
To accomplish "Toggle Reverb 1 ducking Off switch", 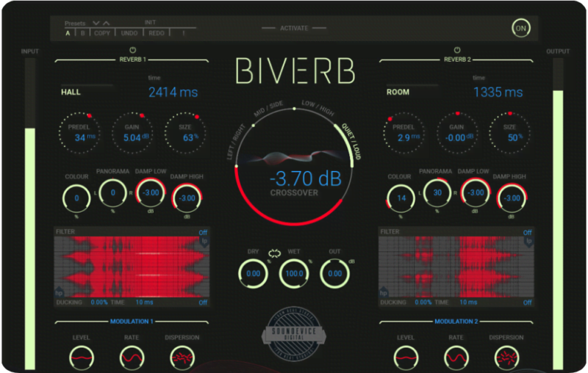I will 203,303.
